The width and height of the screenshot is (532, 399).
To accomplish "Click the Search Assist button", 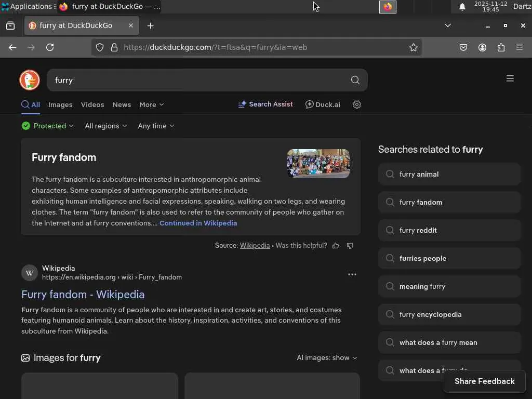I will point(265,104).
